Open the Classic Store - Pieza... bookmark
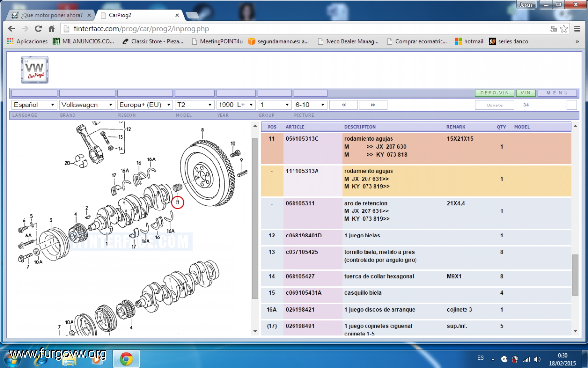This screenshot has width=588, height=368. (x=153, y=41)
